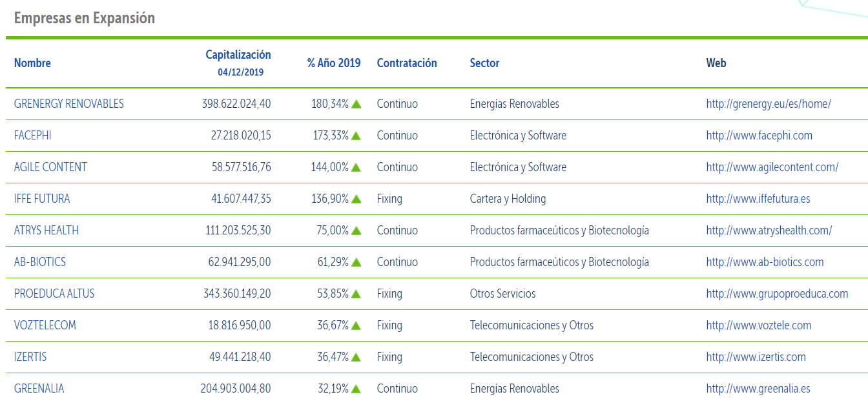Click Otros Servicios sector cell
868x401 pixels.
coord(503,294)
